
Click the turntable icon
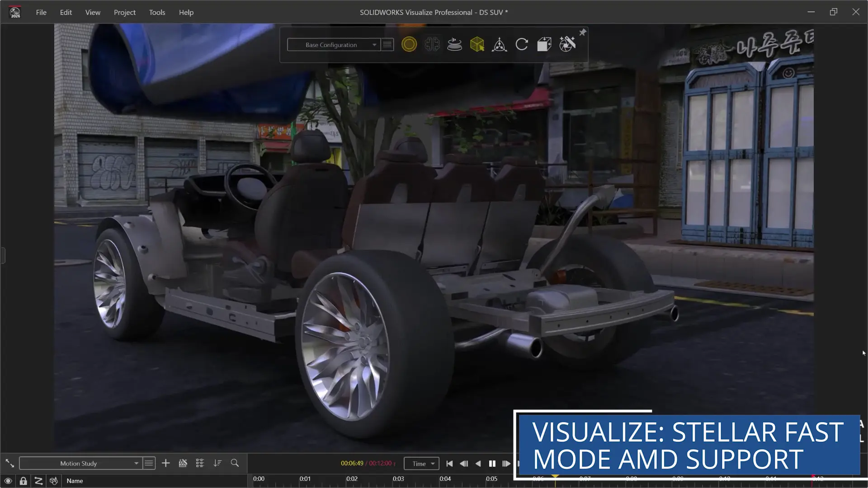(454, 44)
